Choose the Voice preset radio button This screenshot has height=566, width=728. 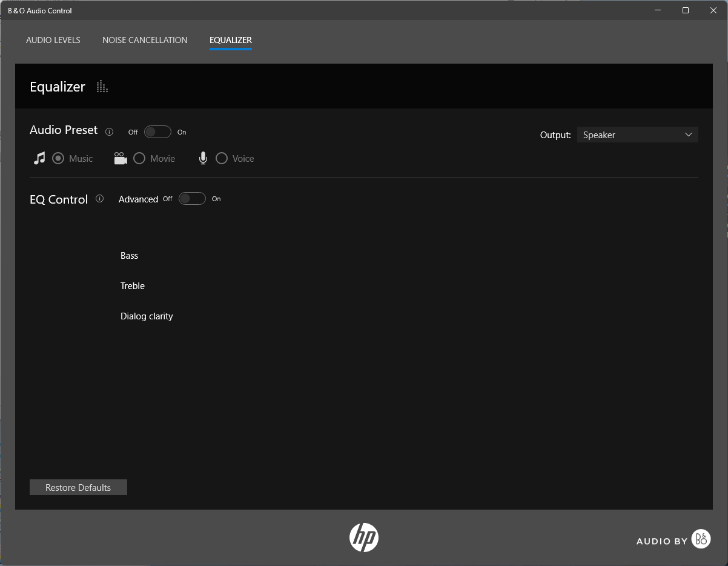pos(222,159)
